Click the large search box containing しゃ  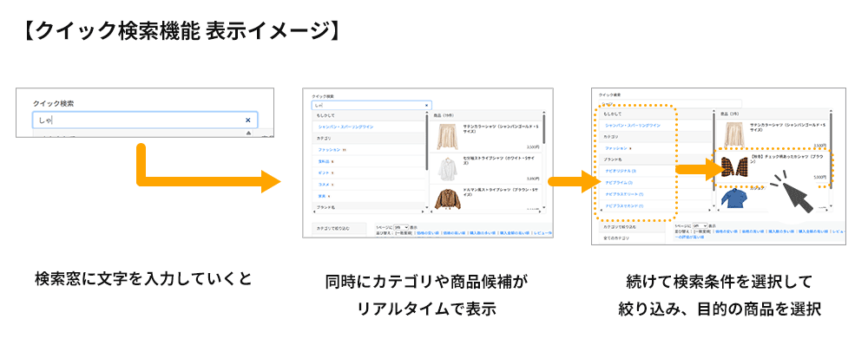point(144,120)
